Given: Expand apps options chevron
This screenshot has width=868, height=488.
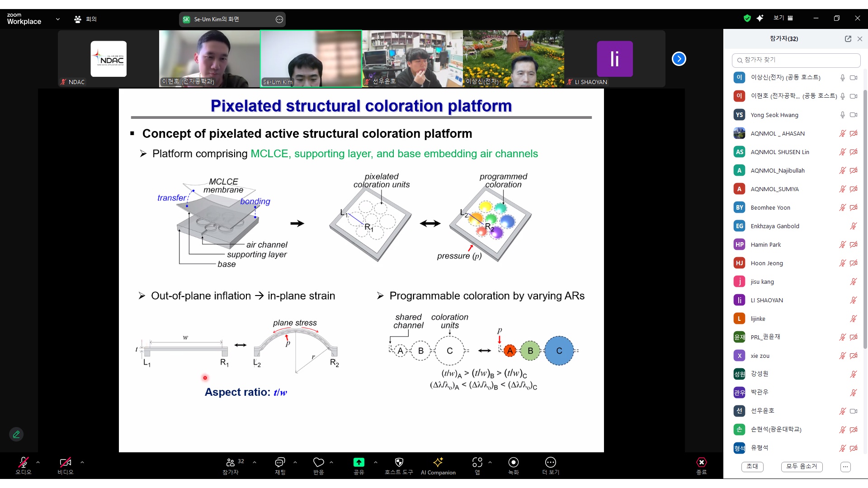Looking at the screenshot, I should click(x=490, y=462).
